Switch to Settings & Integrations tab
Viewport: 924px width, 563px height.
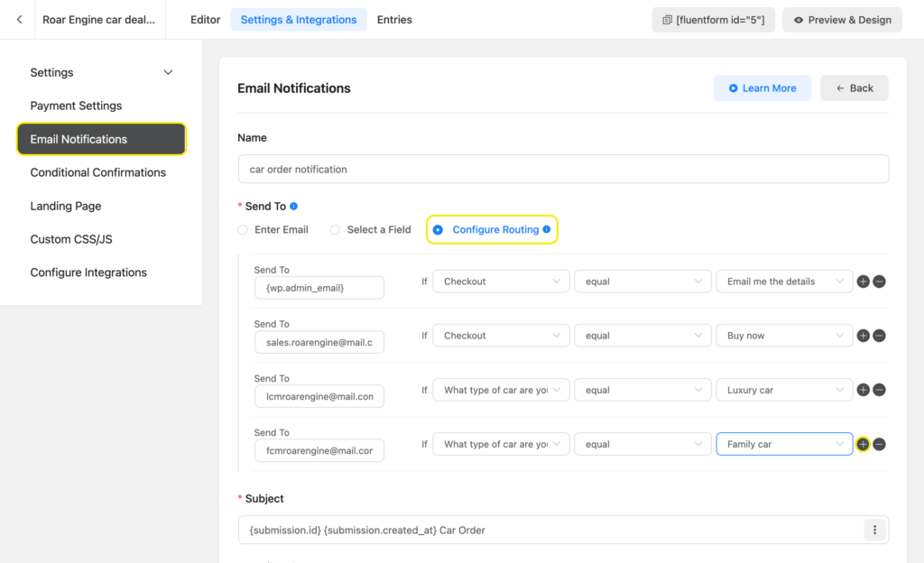299,20
